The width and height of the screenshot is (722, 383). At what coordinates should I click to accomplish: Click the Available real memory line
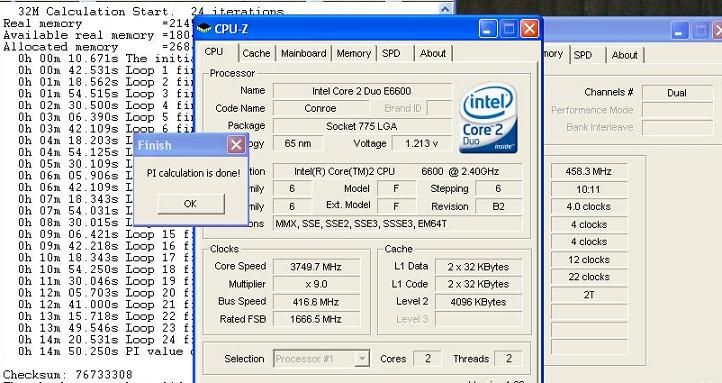(x=97, y=35)
